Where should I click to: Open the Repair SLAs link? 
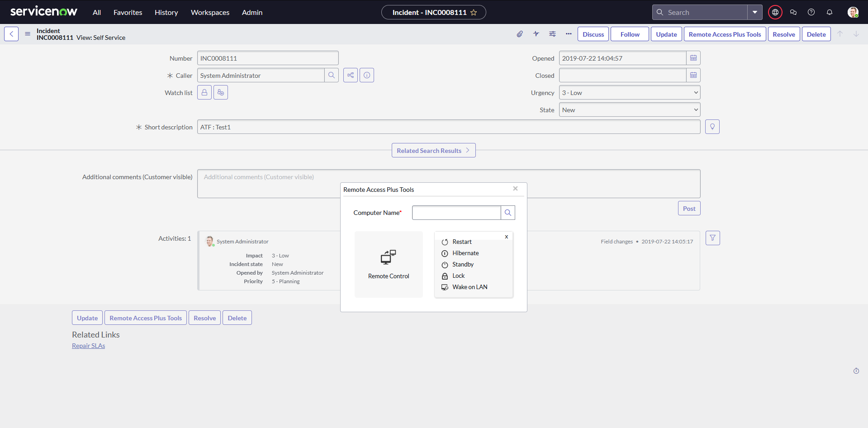(89, 346)
